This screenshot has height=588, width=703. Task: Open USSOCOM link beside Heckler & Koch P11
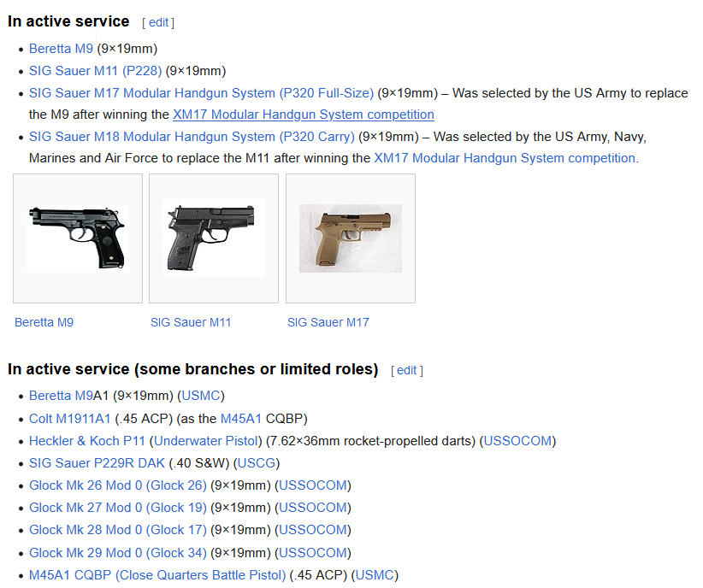coord(517,441)
